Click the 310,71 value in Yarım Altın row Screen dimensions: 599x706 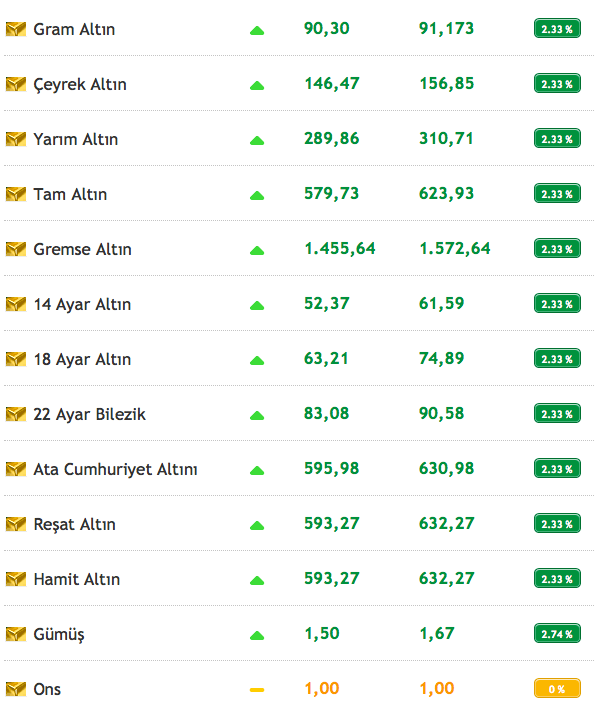coord(446,139)
